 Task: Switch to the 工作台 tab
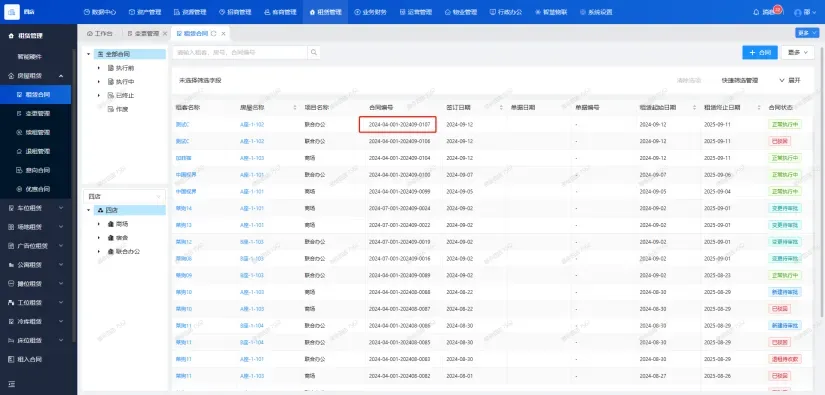[x=99, y=34]
